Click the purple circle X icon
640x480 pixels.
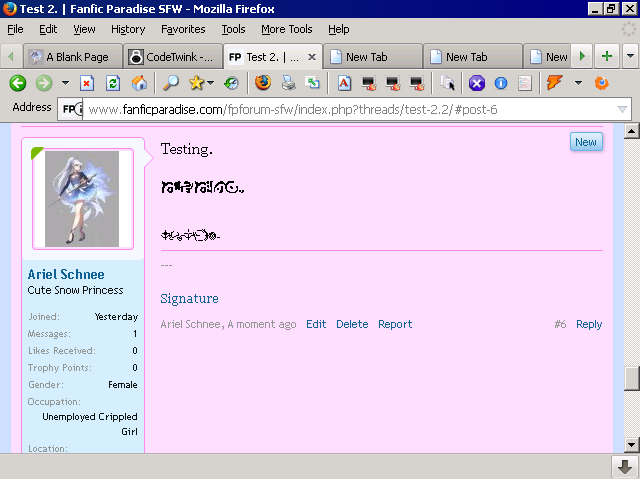477,83
